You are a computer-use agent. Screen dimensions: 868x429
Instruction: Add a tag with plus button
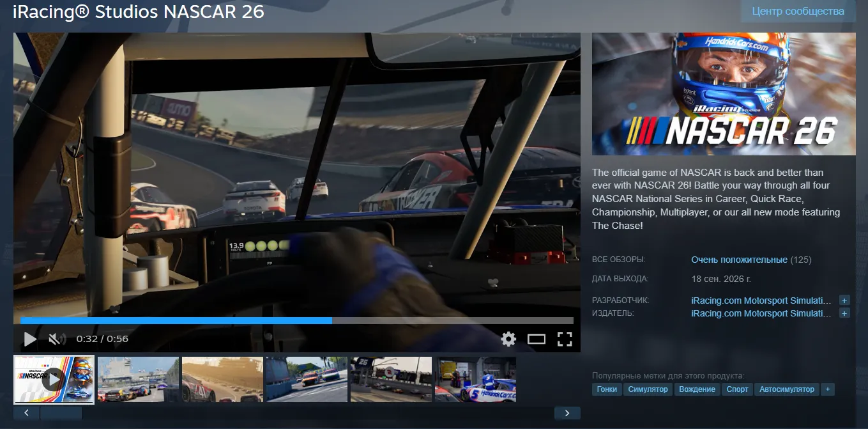coord(828,389)
